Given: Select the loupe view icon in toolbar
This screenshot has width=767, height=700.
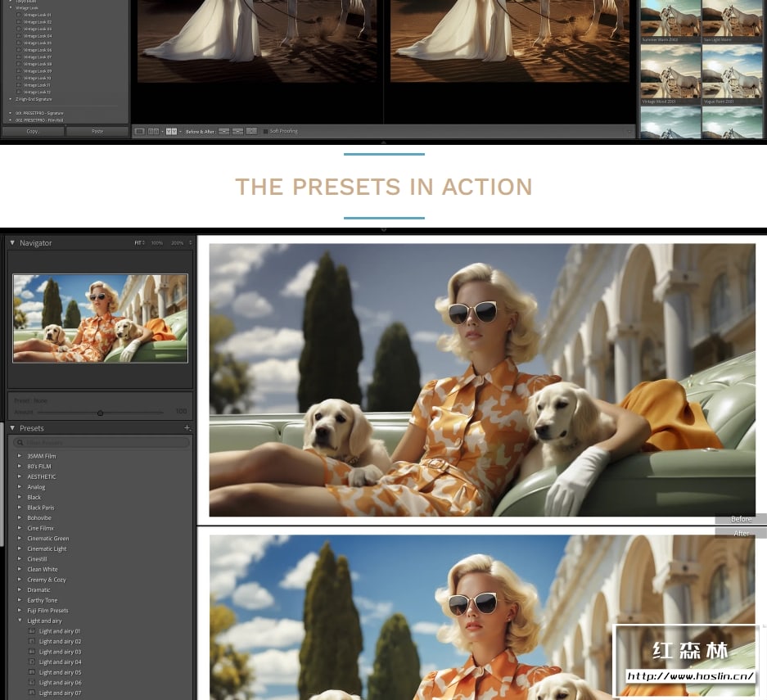Looking at the screenshot, I should [139, 131].
